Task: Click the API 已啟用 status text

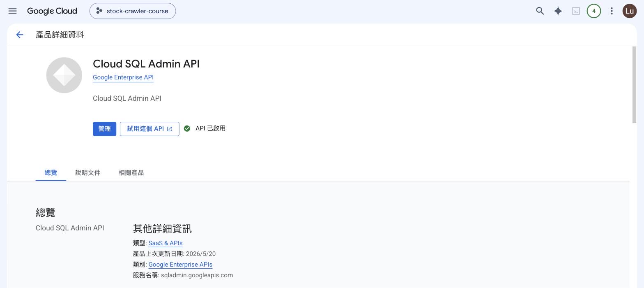Action: (210, 128)
